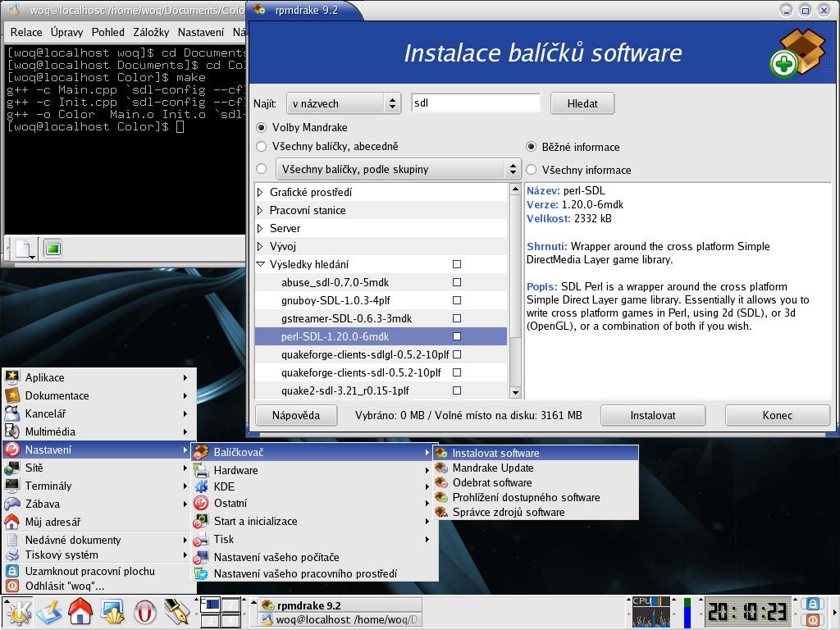Click the Zábava gamepad icon

coord(12,504)
